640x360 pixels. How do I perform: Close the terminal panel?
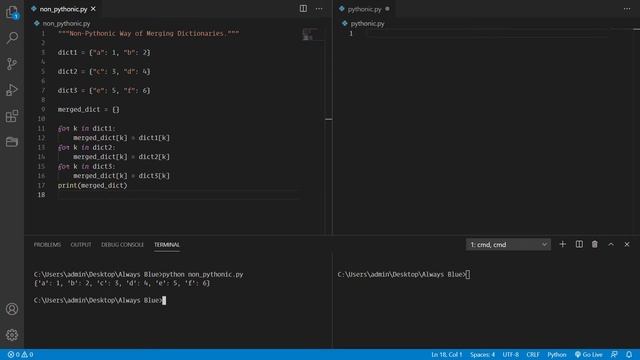627,244
